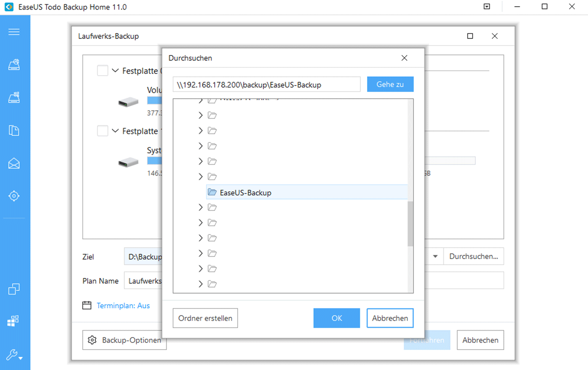Click the EaseUS app logo in title bar
Image resolution: width=588 pixels, height=370 pixels.
(x=8, y=7)
